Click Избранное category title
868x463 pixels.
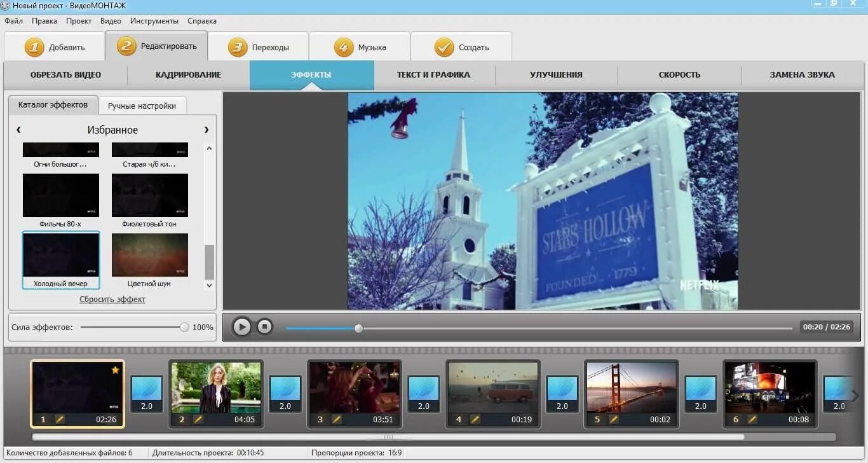(112, 130)
